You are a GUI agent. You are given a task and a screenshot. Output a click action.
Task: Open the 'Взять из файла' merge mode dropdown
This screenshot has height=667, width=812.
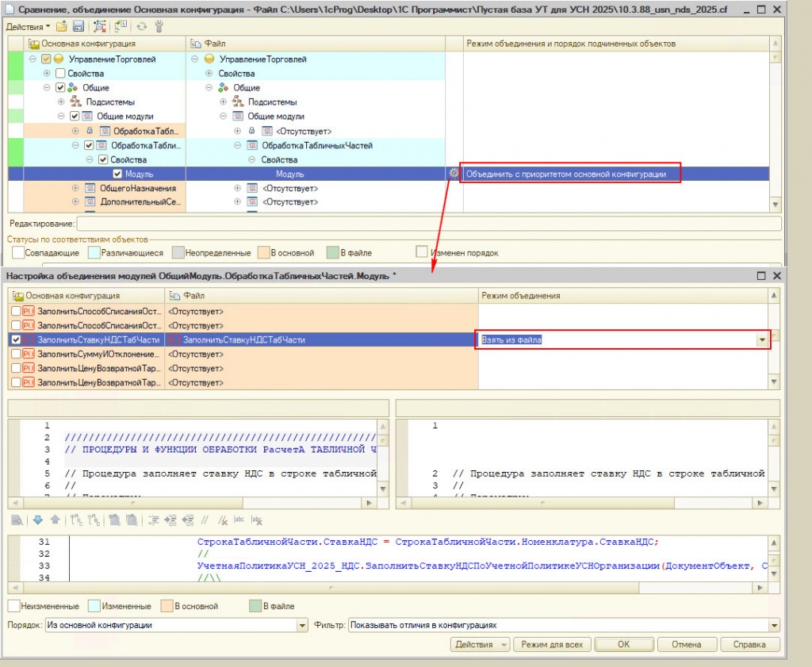763,339
